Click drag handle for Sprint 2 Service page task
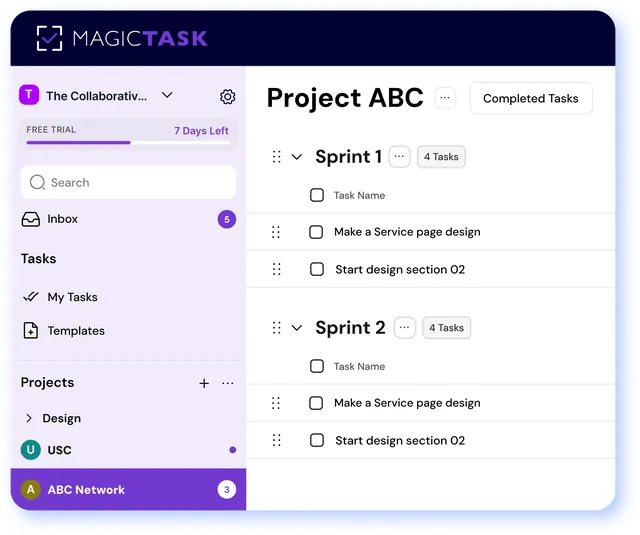The image size is (640, 535). coord(276,403)
